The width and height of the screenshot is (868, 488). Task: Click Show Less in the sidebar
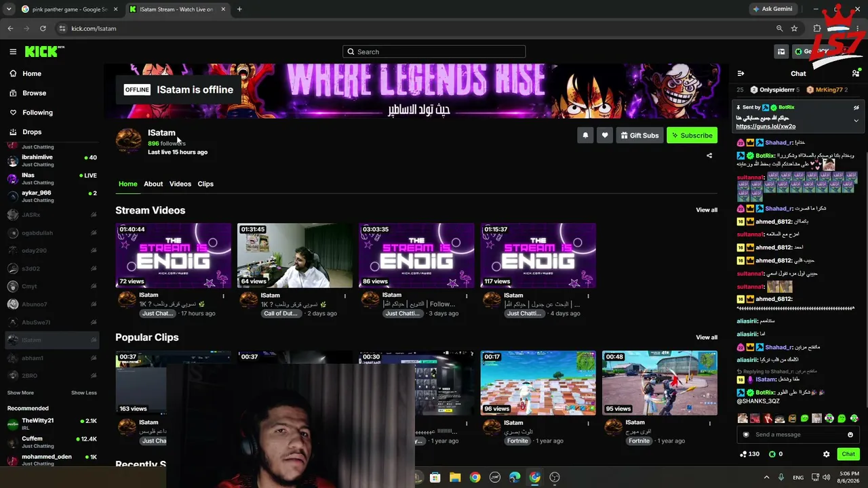(x=84, y=392)
